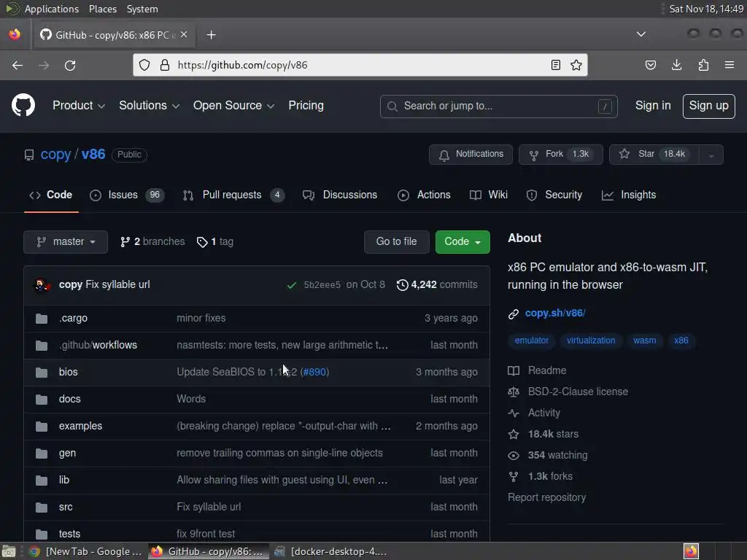Screen dimensions: 747x560
Task: Open a new browser tab with plus
Action: (x=211, y=35)
